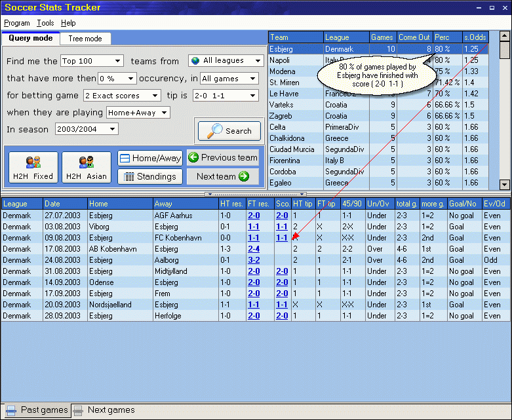
Task: Go to Previous team
Action: click(222, 158)
